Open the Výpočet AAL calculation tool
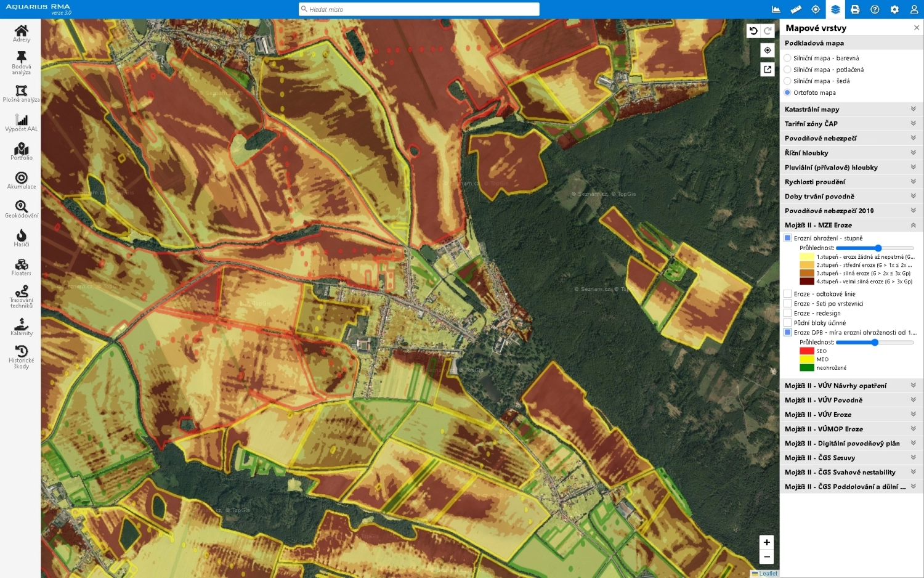924x578 pixels. coord(22,123)
